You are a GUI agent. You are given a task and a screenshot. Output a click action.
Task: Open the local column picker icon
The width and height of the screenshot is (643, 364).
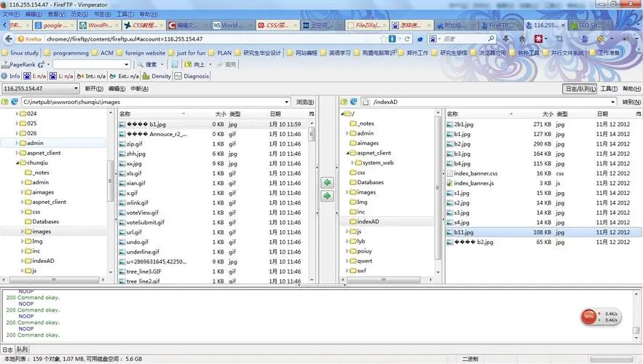[x=312, y=114]
